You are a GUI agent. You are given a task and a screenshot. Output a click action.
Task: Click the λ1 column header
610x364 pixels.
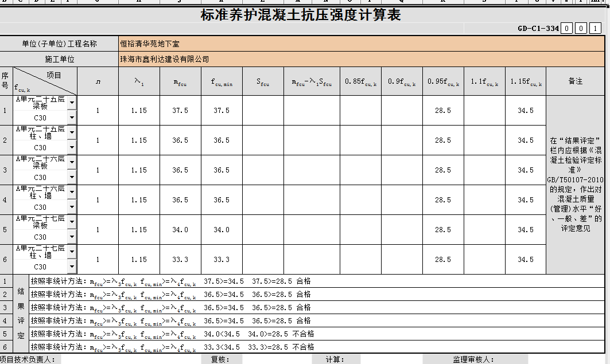point(139,81)
